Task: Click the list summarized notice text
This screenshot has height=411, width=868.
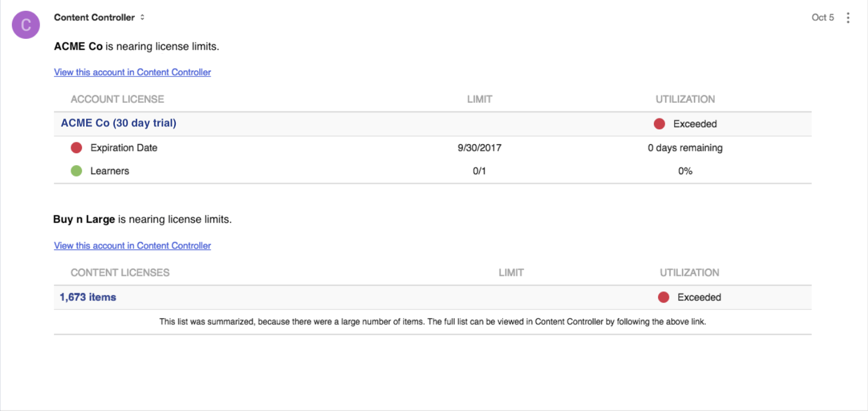Action: [x=433, y=322]
